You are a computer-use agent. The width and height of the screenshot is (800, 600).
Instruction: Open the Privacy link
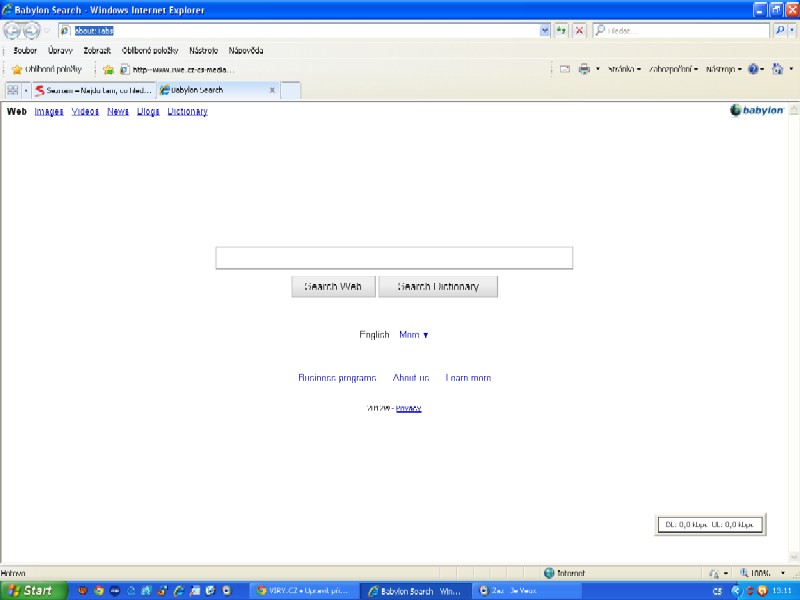click(x=408, y=408)
